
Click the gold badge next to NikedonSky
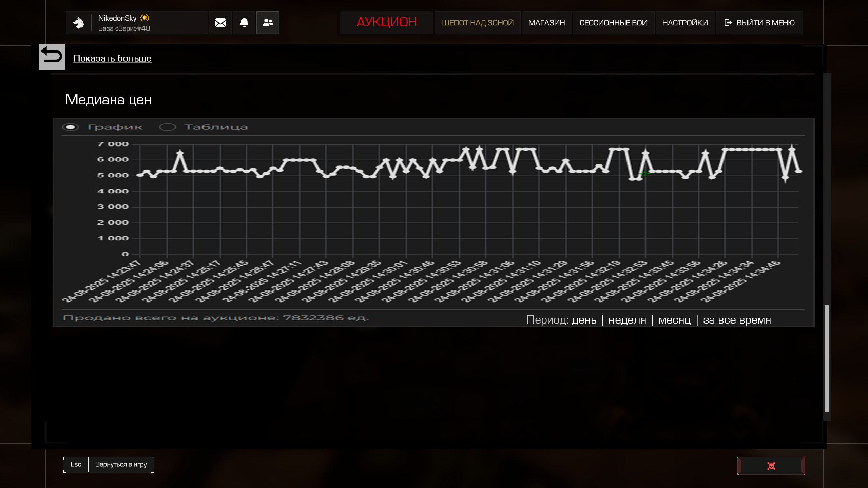(x=145, y=18)
